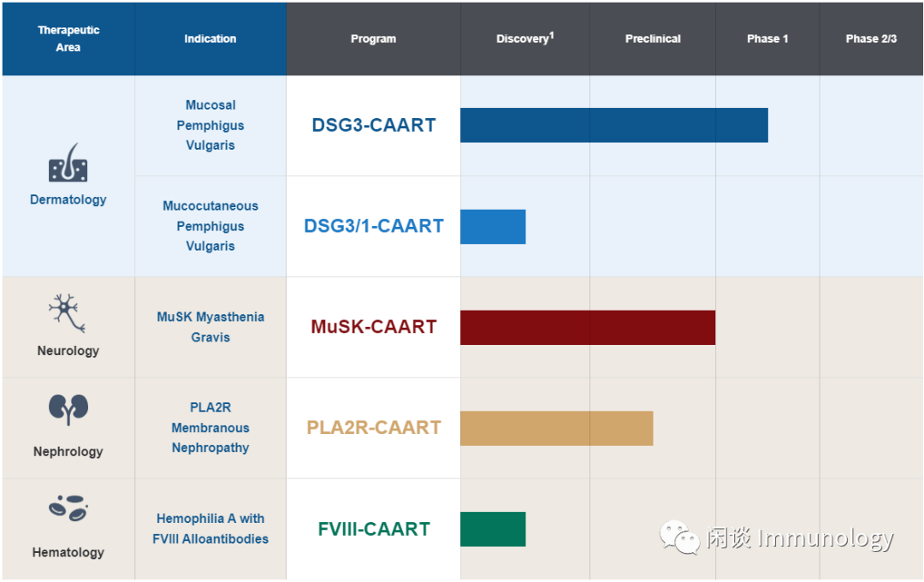The width and height of the screenshot is (924, 582).
Task: Click the dark blue DSG3-CAART progress bar
Action: click(613, 125)
